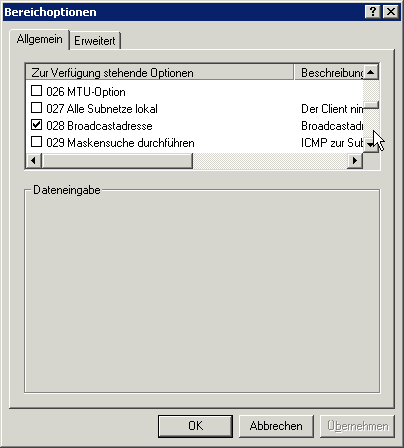Confirm with the OK button
The height and width of the screenshot is (448, 404).
195,426
